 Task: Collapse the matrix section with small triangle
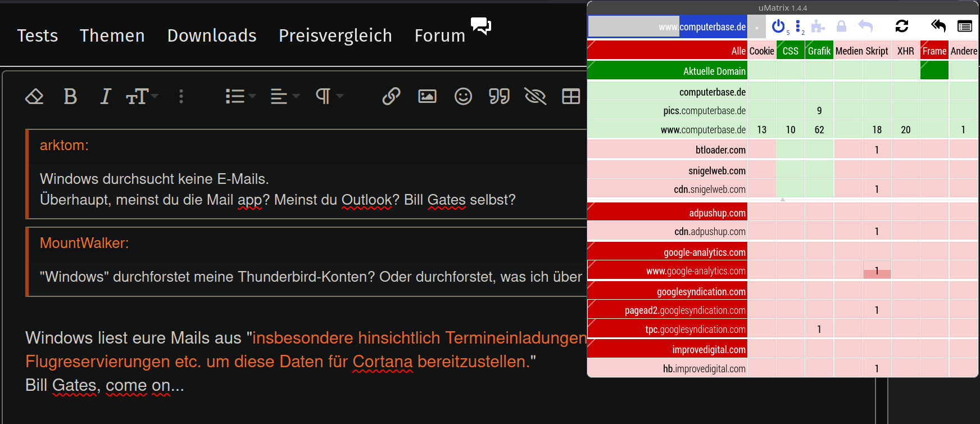[782, 200]
